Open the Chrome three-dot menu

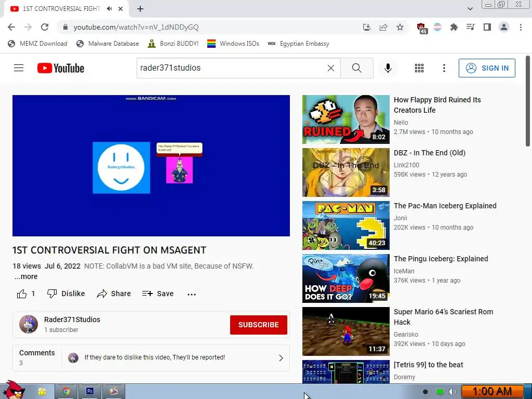[521, 27]
